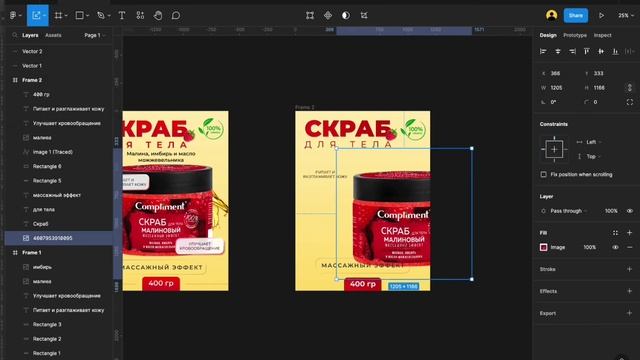Add a stroke
The height and width of the screenshot is (360, 640).
(x=629, y=269)
